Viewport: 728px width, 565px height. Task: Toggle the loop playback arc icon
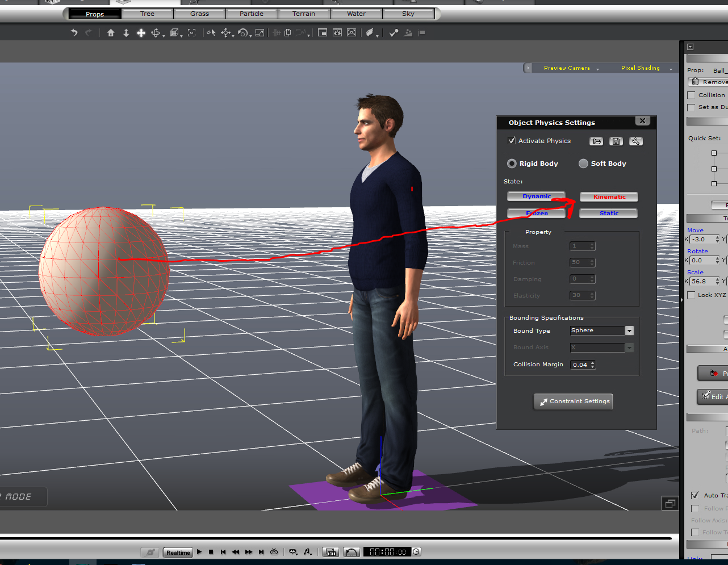coord(352,552)
